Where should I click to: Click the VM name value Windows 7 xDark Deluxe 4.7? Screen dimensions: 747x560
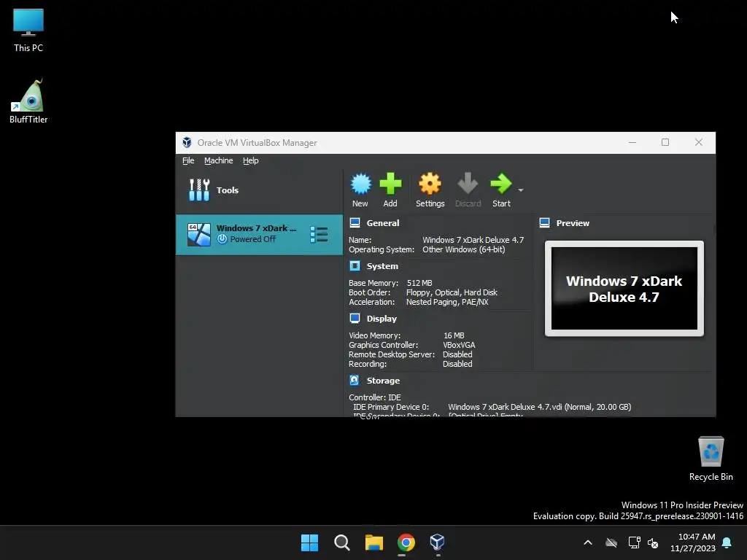point(473,240)
